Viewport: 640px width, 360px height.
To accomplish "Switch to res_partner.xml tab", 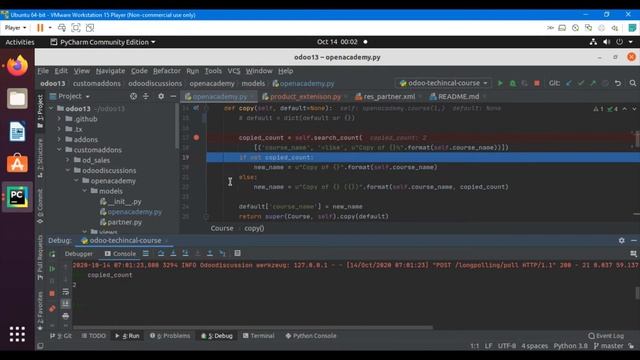I will click(x=389, y=97).
